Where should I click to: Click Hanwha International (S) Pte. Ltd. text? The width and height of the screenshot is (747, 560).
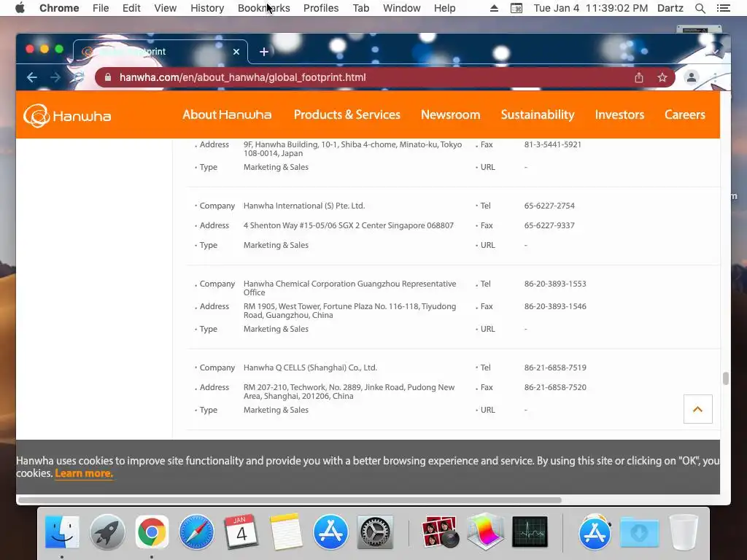[304, 206]
